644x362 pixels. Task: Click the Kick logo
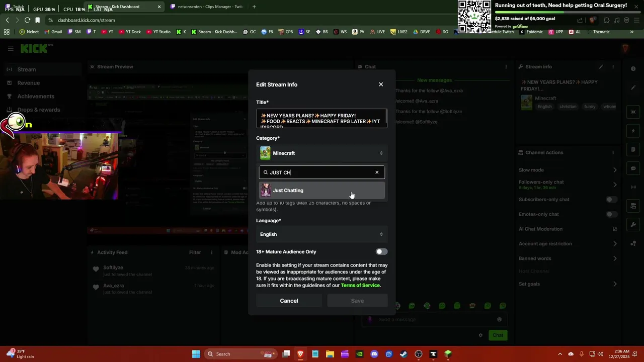pos(35,49)
